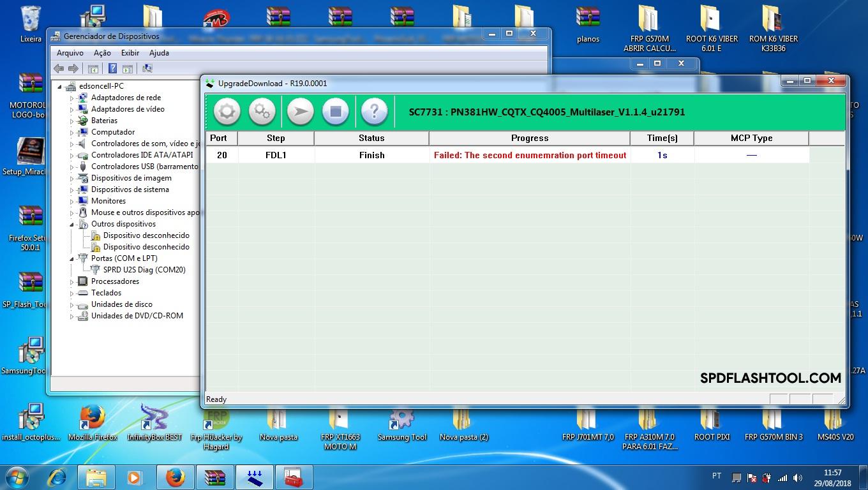Image resolution: width=868 pixels, height=490 pixels.
Task: Open the Arquivo menu
Action: (70, 53)
